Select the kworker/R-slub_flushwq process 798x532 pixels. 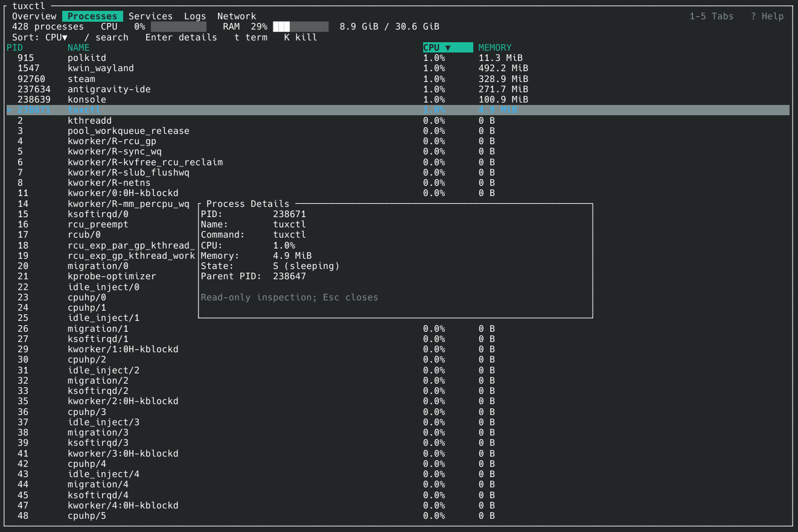(x=398, y=173)
